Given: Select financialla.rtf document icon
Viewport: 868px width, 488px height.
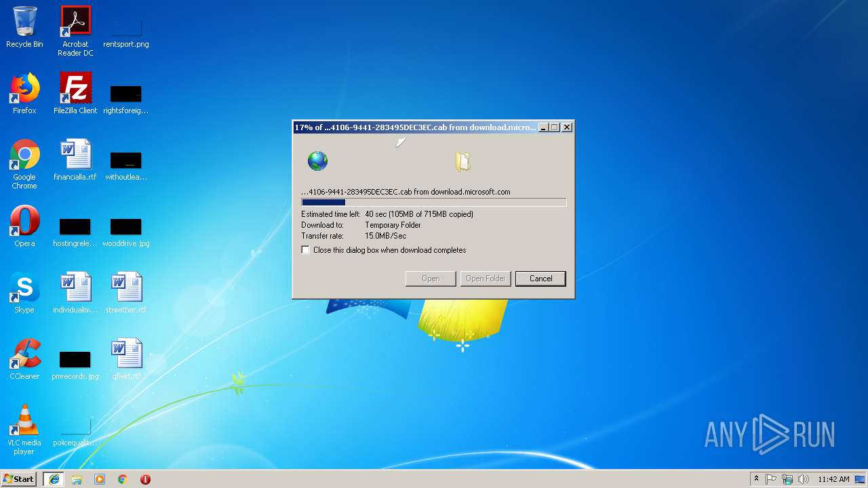Looking at the screenshot, I should 75,160.
